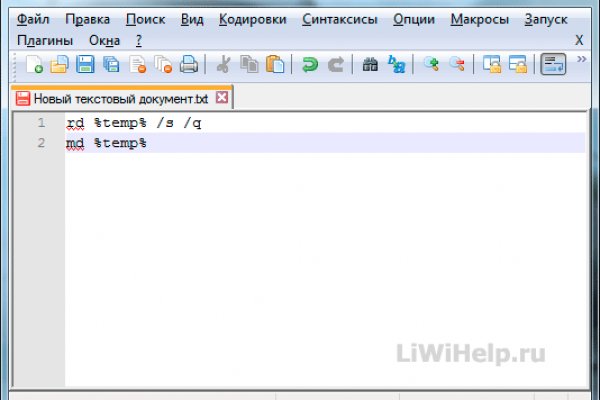Zoom in using the magnifier plus icon
The image size is (600, 400).
[x=431, y=65]
